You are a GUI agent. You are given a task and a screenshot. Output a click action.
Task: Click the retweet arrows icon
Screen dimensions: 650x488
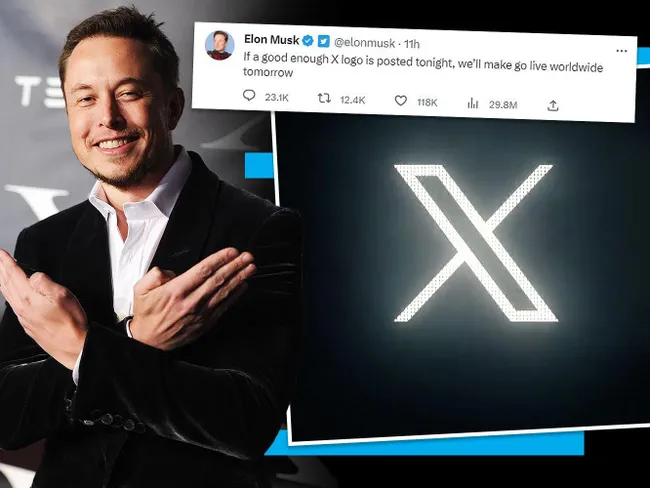(324, 98)
